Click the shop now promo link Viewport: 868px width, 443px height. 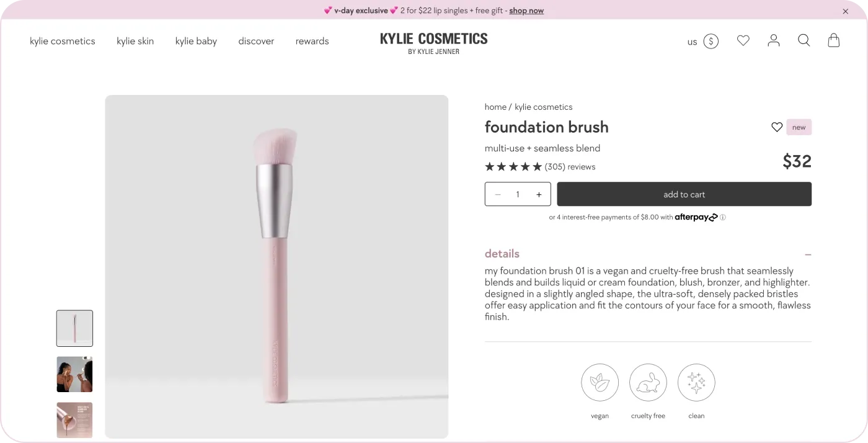point(526,10)
